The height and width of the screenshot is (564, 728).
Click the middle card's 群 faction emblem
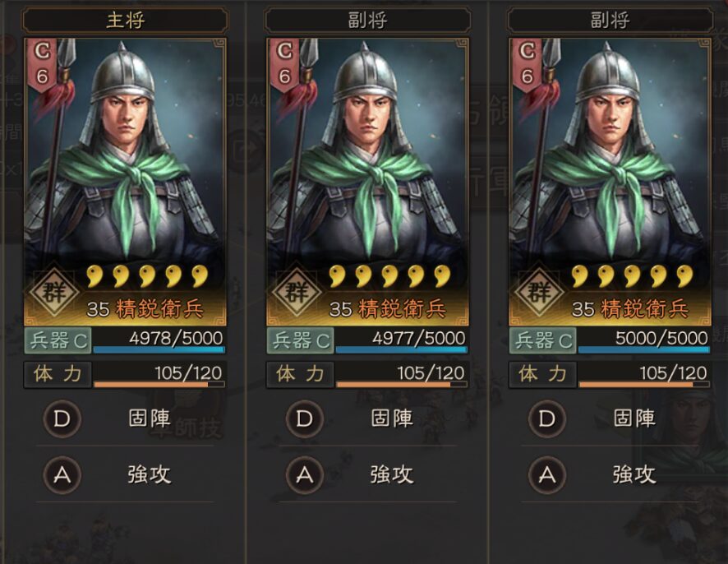pyautogui.click(x=297, y=291)
